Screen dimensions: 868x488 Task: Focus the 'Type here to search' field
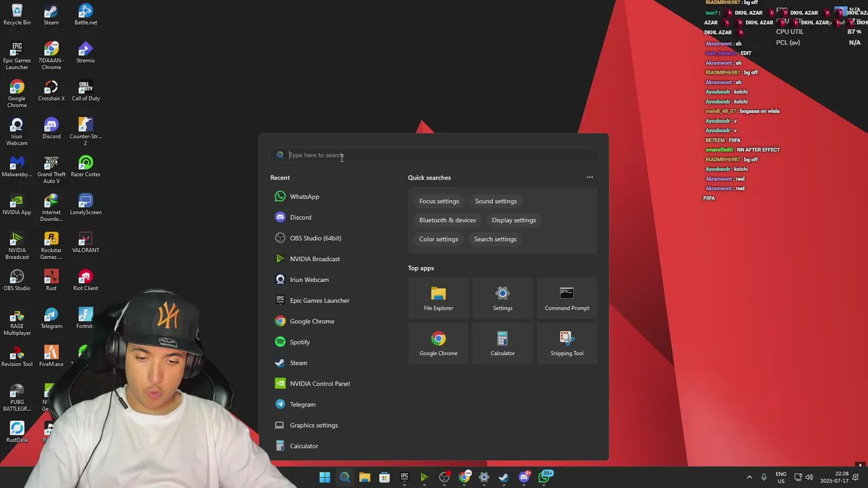pos(434,155)
